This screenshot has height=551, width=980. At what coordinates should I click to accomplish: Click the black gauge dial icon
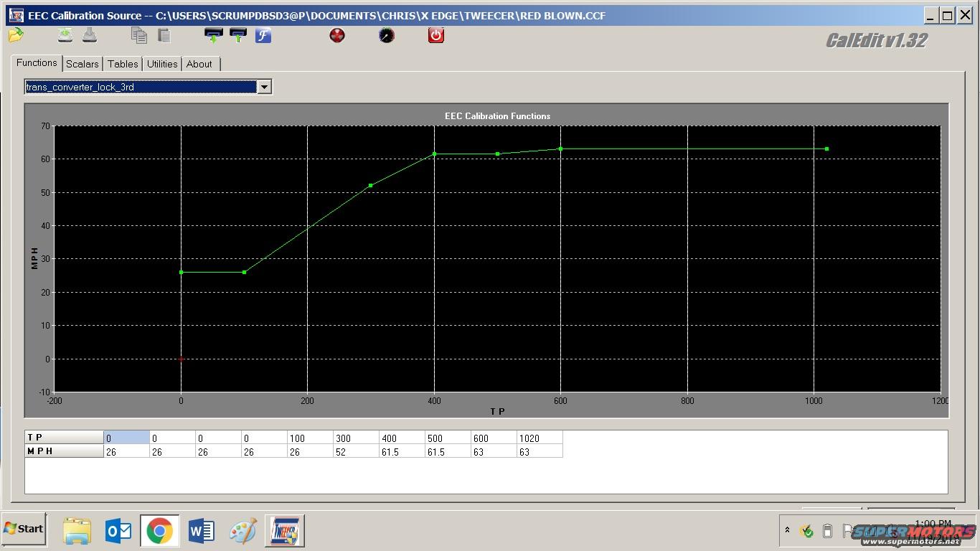(x=387, y=35)
